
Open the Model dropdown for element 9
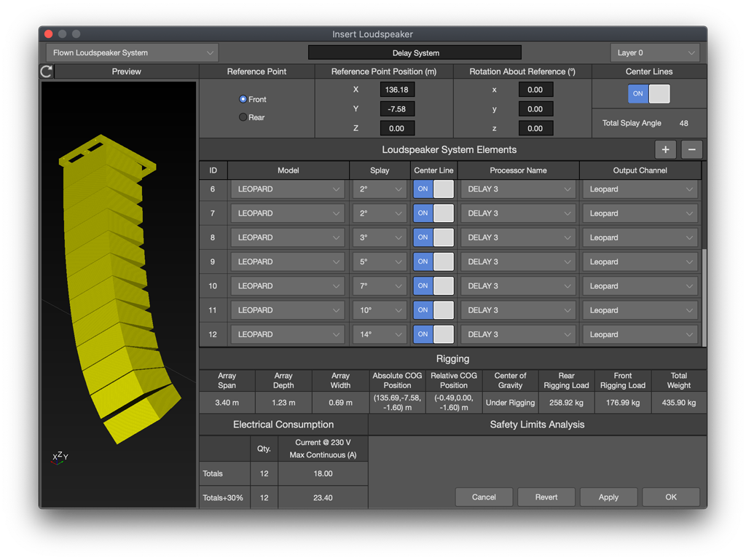tap(288, 261)
